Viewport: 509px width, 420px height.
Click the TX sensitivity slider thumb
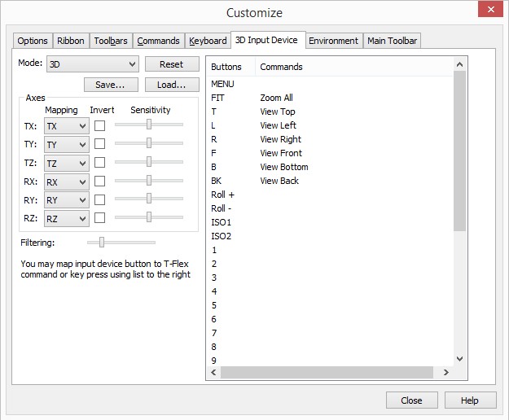tap(149, 125)
